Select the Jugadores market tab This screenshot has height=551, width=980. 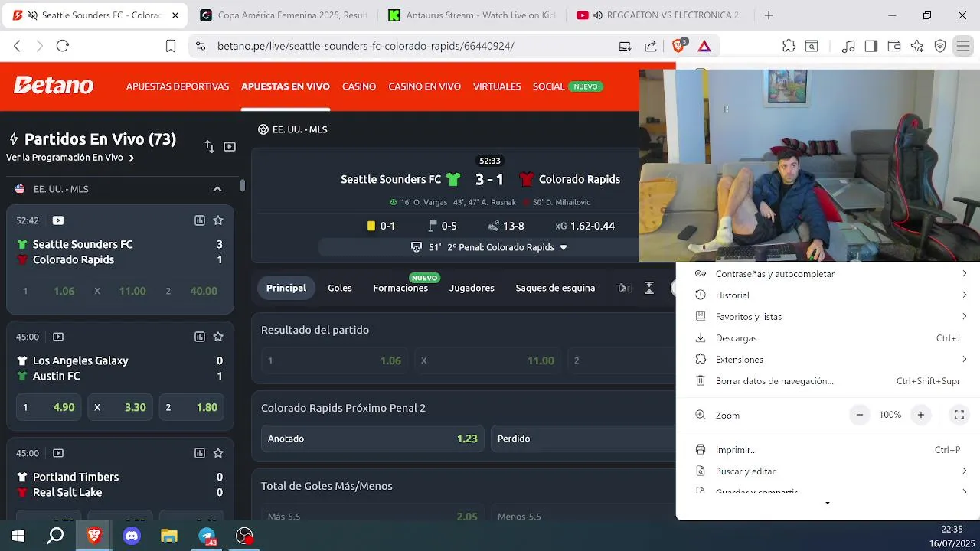472,288
